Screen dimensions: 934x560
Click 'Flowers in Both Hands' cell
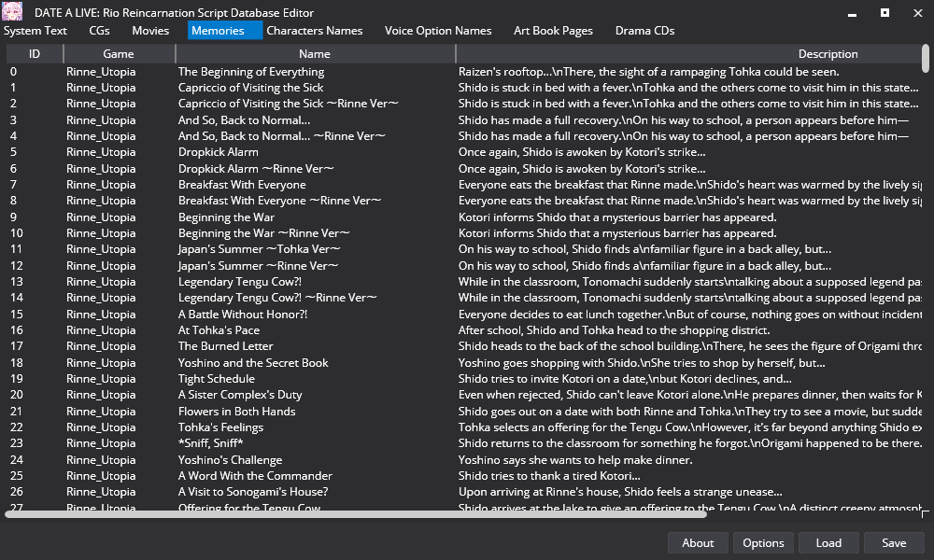236,412
